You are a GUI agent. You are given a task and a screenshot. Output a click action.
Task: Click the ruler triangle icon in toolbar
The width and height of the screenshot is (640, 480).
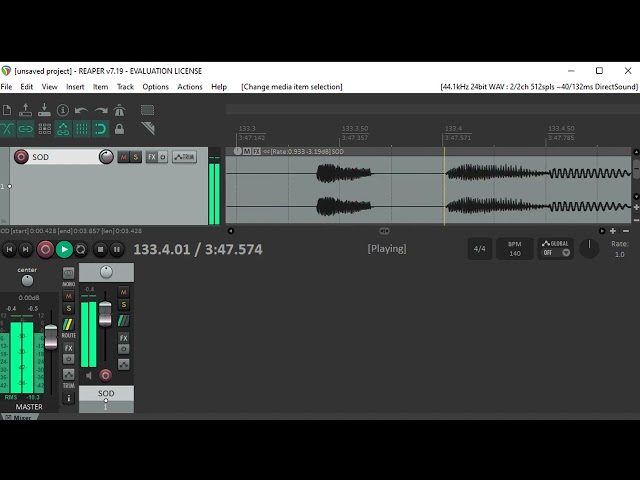(148, 128)
